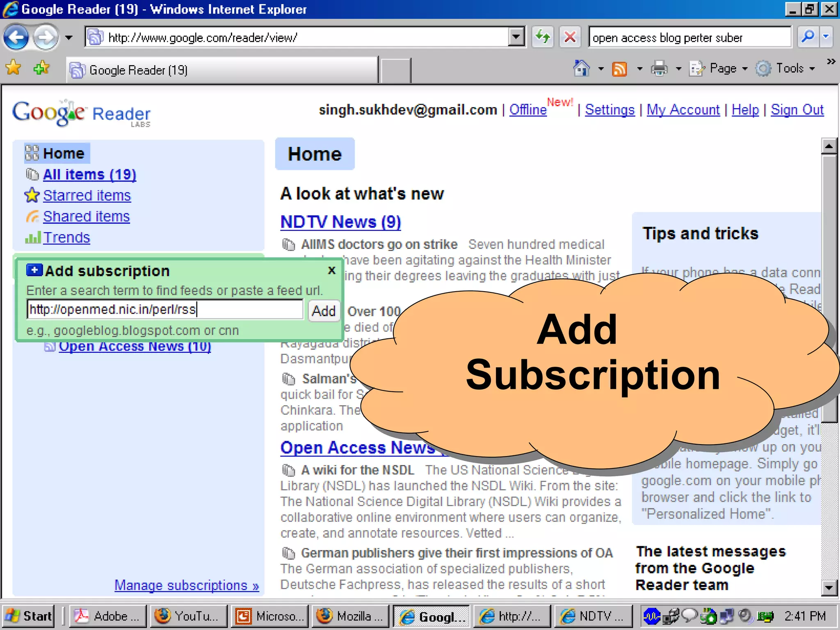Open the search provider dropdown arrow
Image resolution: width=840 pixels, height=630 pixels.
[826, 37]
